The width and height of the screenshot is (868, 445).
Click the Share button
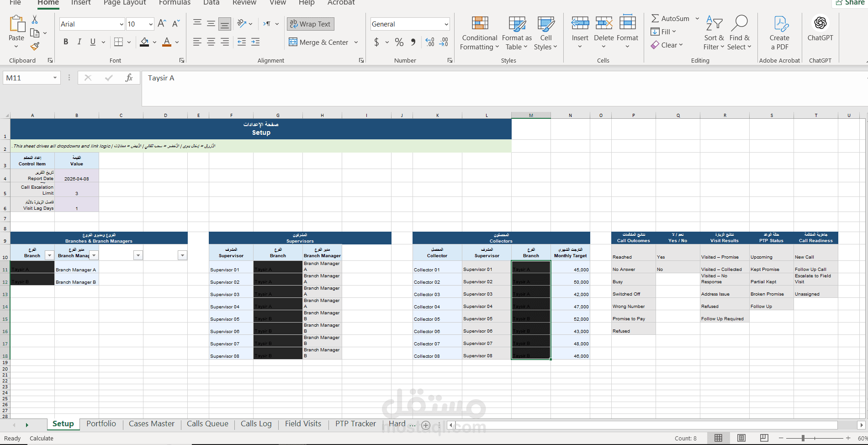point(850,3)
